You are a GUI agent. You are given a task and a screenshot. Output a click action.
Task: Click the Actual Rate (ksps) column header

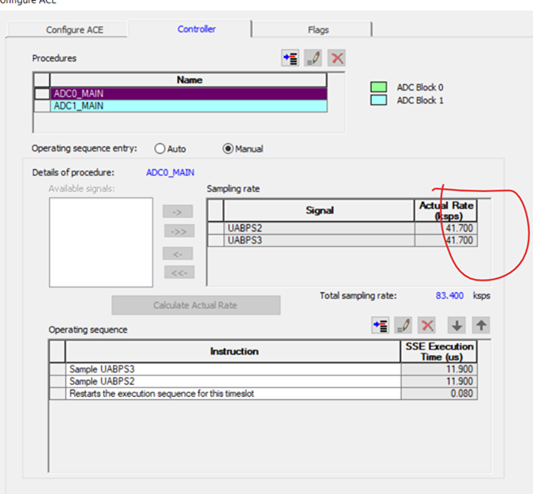446,210
